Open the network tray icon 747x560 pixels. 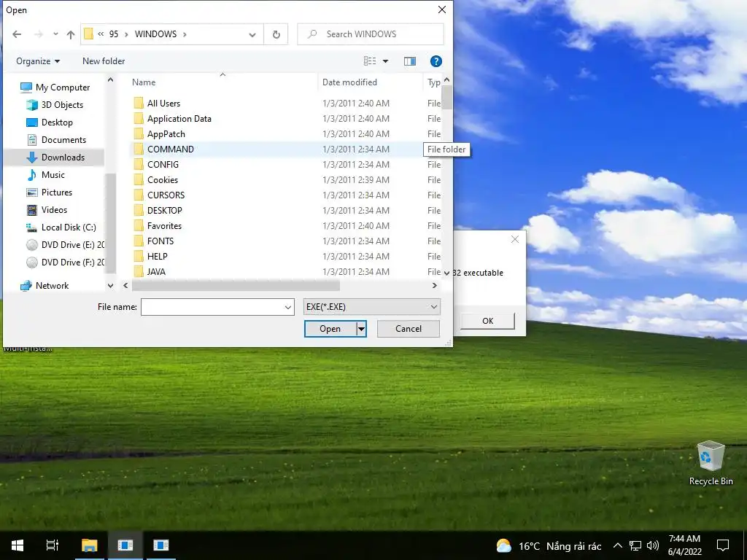pyautogui.click(x=635, y=545)
